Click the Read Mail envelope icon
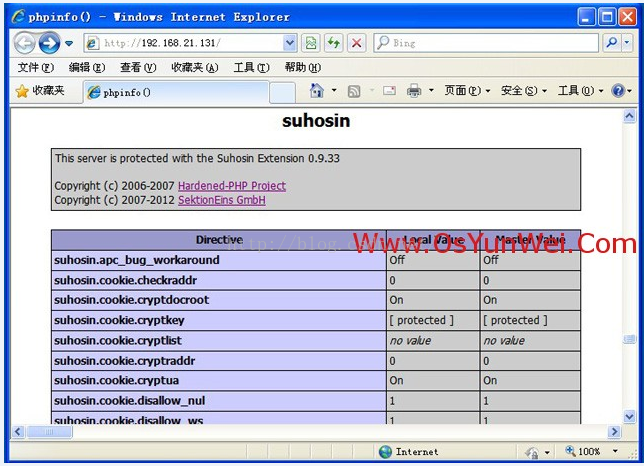Image resolution: width=644 pixels, height=466 pixels. click(389, 91)
